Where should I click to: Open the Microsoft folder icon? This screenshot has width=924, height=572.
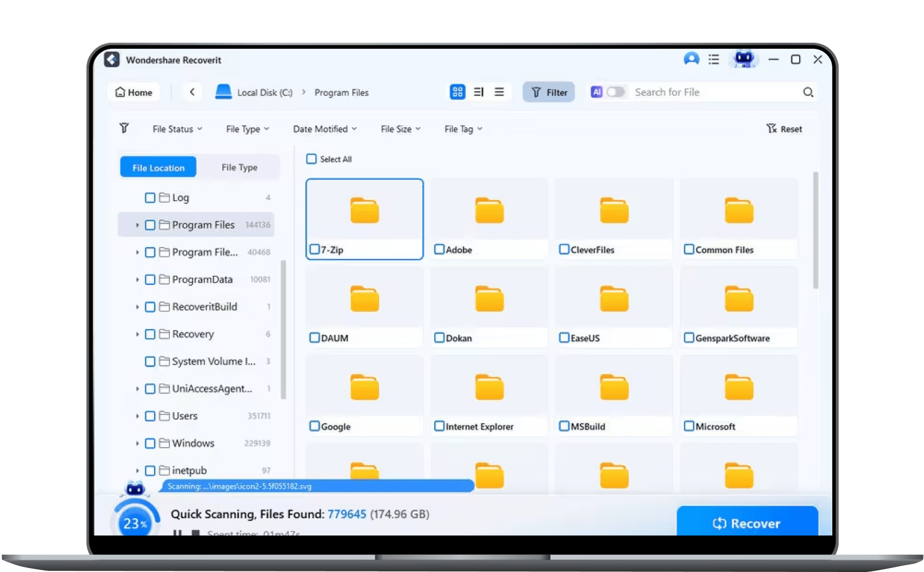pos(739,387)
